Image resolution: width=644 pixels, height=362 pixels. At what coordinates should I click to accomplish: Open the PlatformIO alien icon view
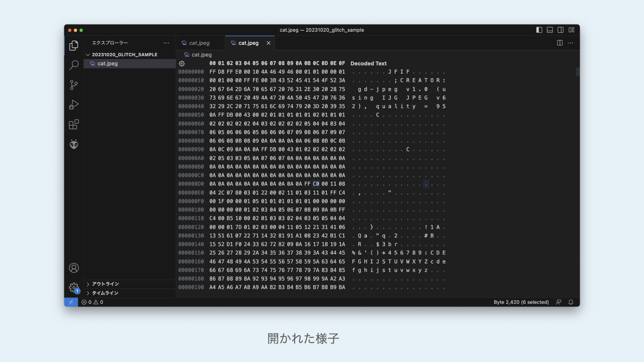[x=74, y=144]
